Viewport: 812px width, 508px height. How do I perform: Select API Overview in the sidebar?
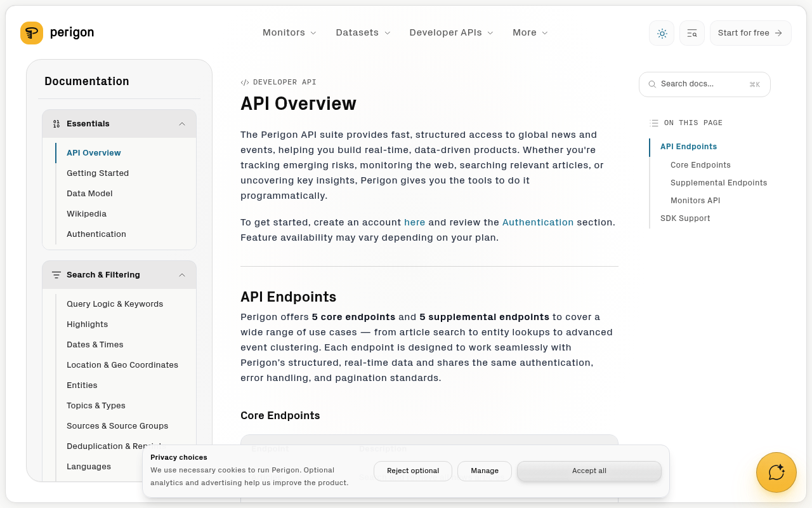click(x=94, y=153)
